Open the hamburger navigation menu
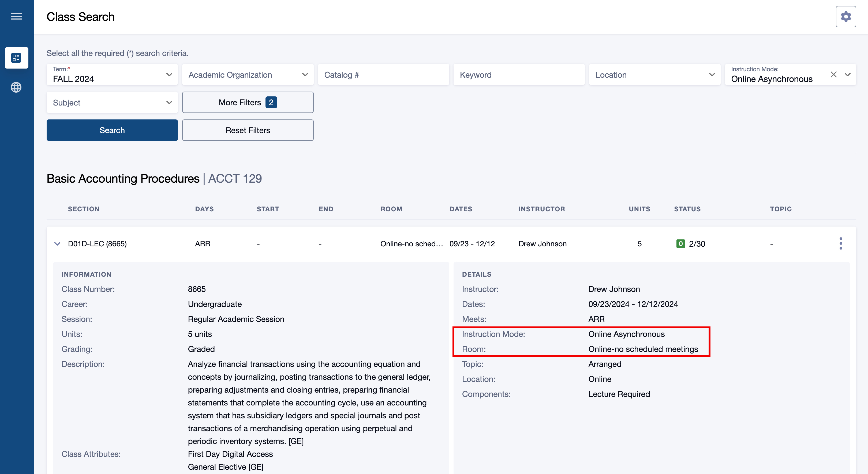This screenshot has height=474, width=868. (17, 16)
